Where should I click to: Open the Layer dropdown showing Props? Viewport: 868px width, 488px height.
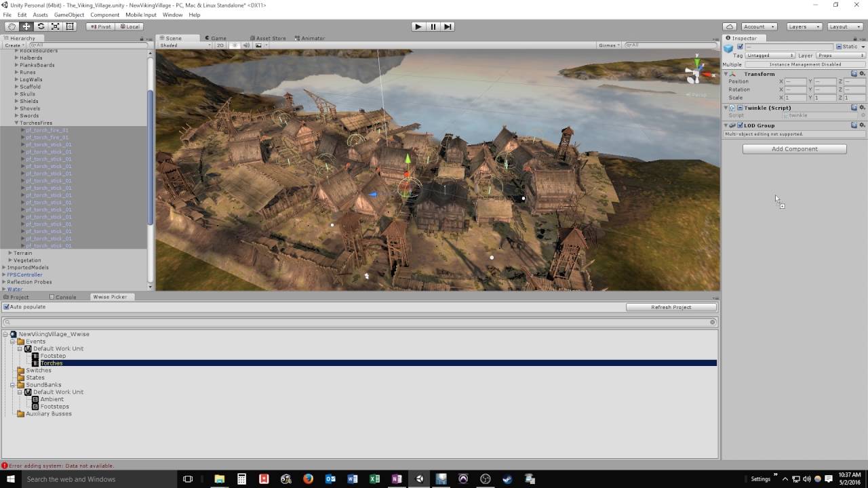[841, 56]
